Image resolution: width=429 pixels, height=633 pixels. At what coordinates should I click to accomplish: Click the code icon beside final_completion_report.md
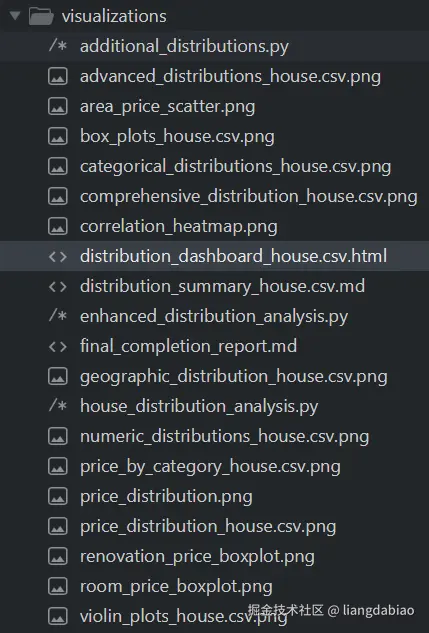[58, 346]
